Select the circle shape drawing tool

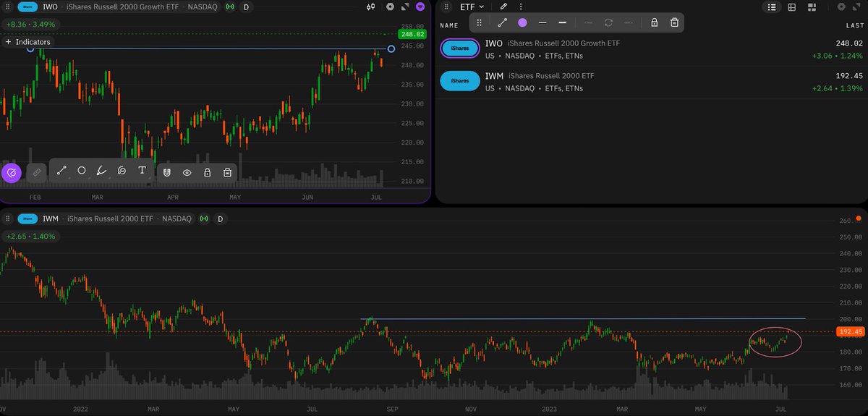click(82, 171)
